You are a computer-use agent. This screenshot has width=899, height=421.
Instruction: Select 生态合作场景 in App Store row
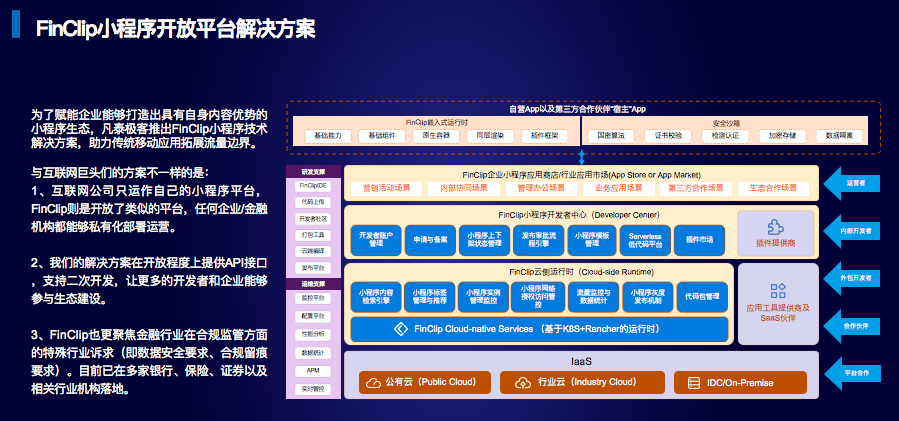pyautogui.click(x=773, y=188)
